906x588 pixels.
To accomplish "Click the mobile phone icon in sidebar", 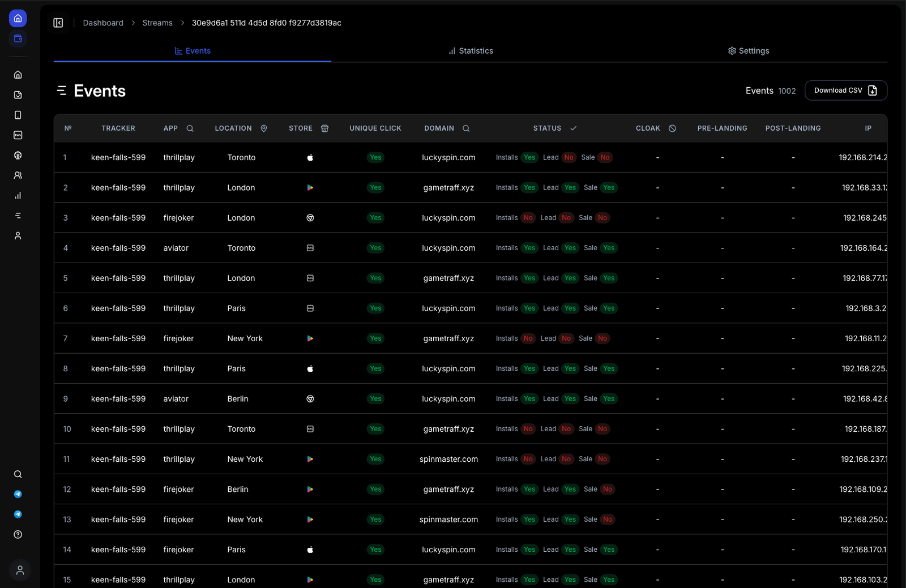I will pyautogui.click(x=18, y=115).
